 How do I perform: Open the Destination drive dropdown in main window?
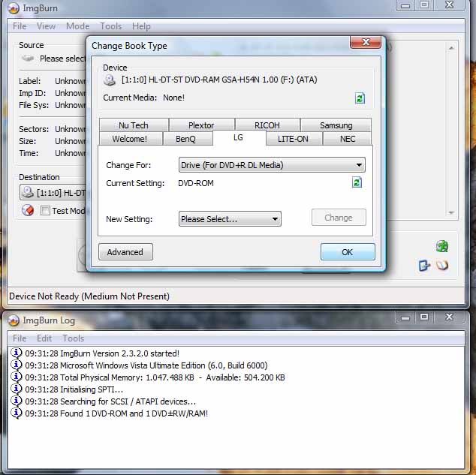click(x=53, y=192)
